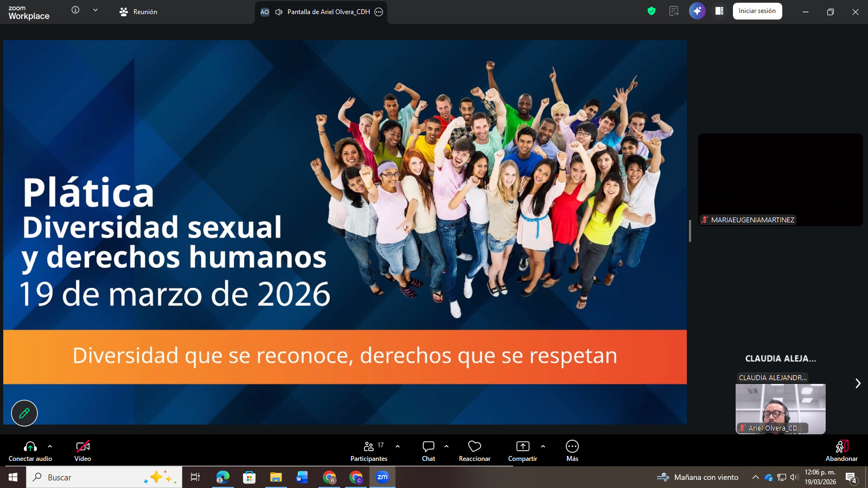Switch to the Reunión tab
This screenshot has height=488, width=868.
click(139, 11)
